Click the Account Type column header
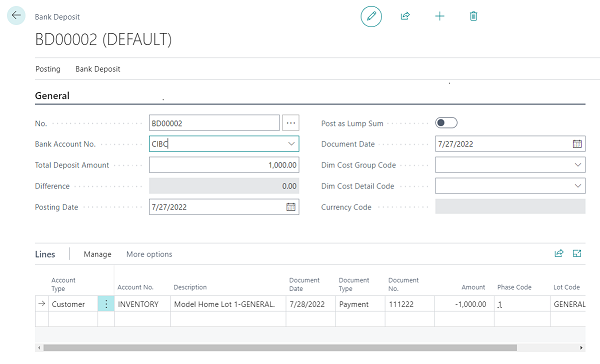 [64, 284]
